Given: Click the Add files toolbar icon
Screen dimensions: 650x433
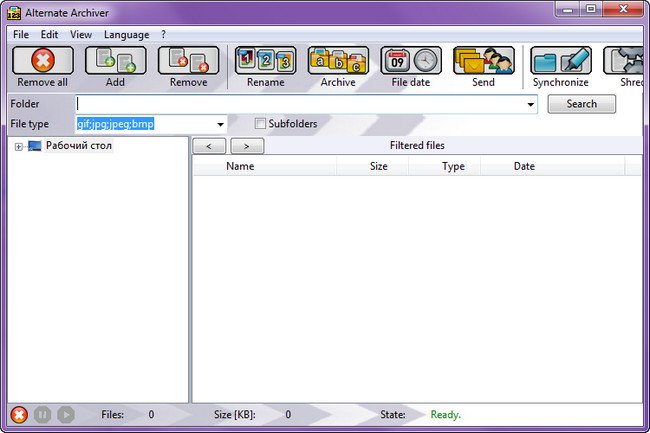Looking at the screenshot, I should coord(116,60).
